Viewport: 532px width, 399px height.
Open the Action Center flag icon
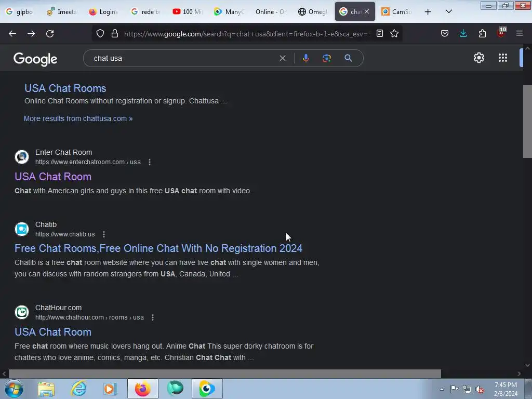tap(454, 389)
